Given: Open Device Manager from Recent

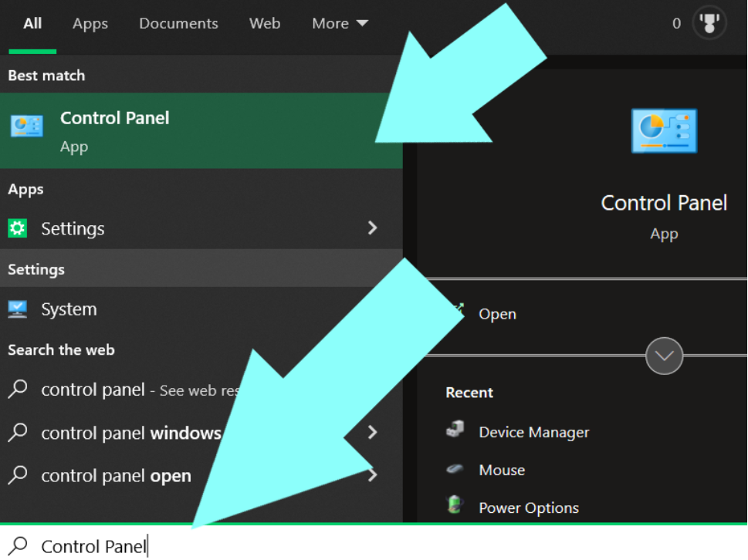Looking at the screenshot, I should point(534,432).
